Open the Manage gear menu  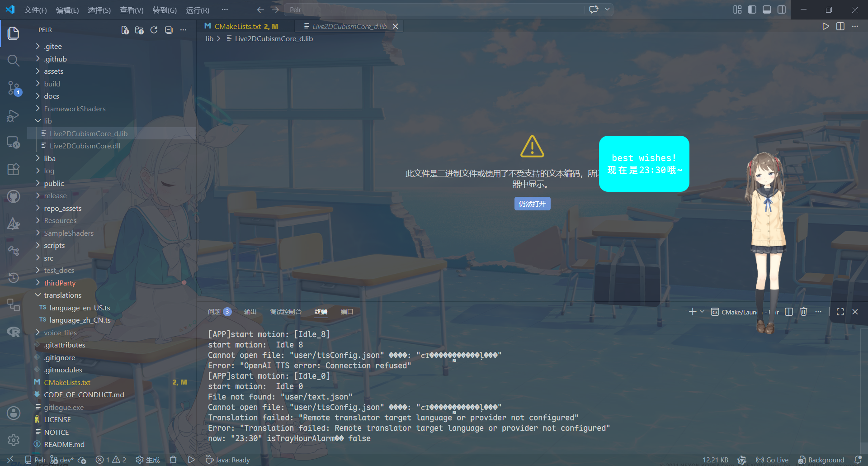[14, 440]
